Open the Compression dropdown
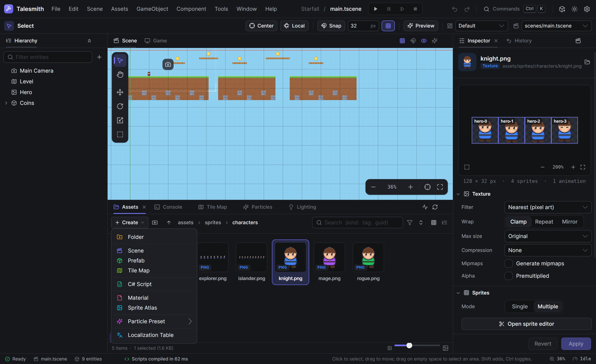 (548, 250)
